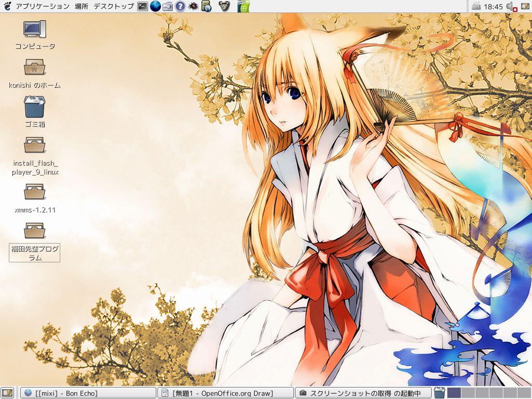Image resolution: width=532 pixels, height=399 pixels.
Task: Select the first (active) workspace in switcher
Action: click(454, 393)
